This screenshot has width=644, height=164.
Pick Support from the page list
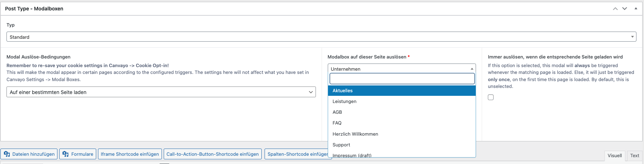(x=401, y=145)
